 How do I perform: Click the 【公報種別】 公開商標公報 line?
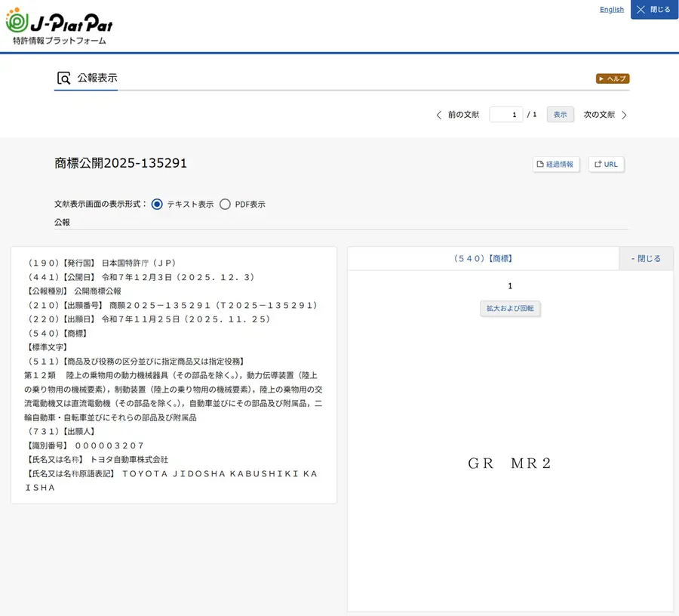74,291
